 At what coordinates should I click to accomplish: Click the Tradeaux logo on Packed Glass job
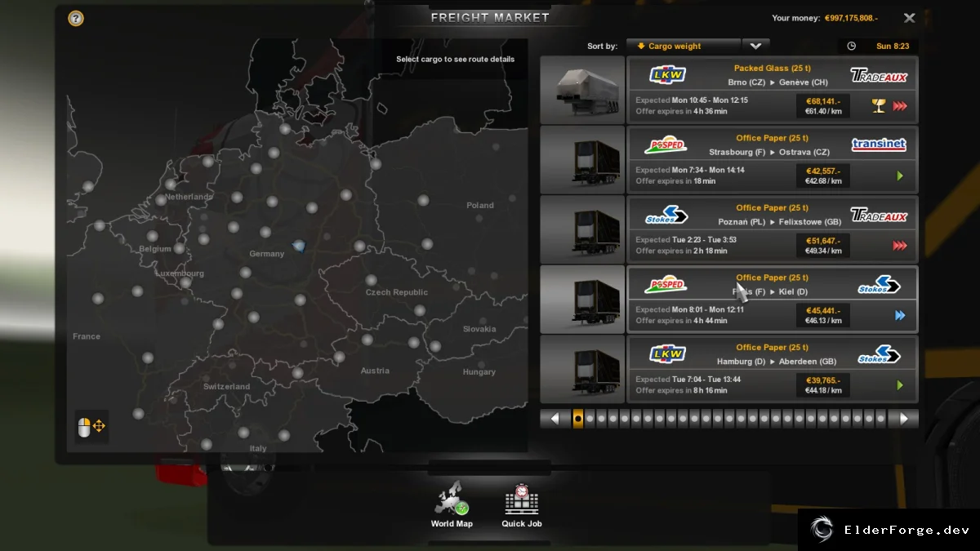pos(879,76)
